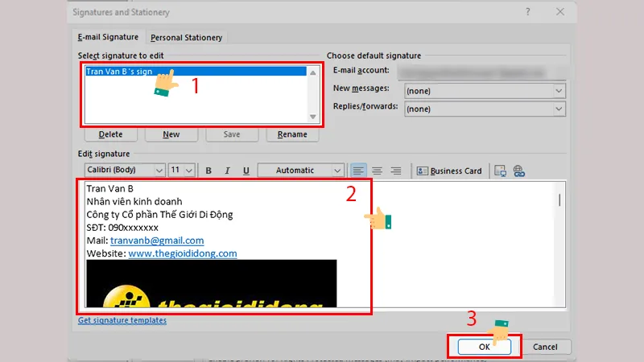Align signature text left
644x362 pixels.
point(358,171)
